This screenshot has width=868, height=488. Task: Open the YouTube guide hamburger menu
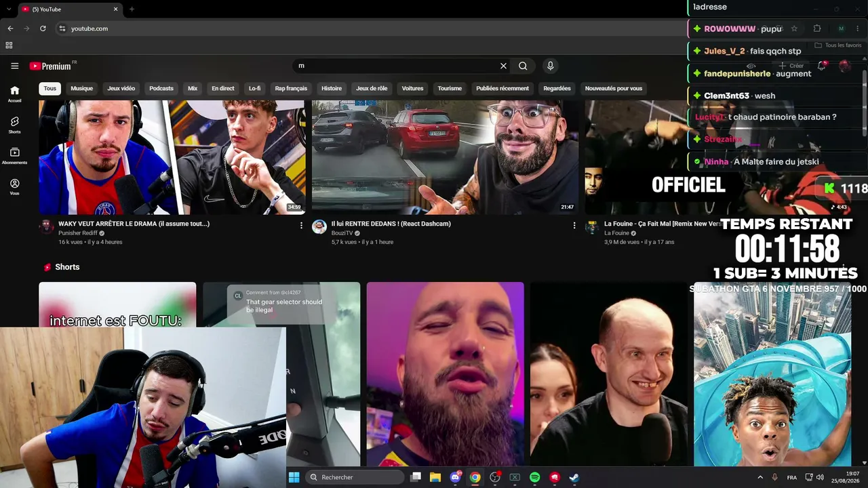click(14, 66)
